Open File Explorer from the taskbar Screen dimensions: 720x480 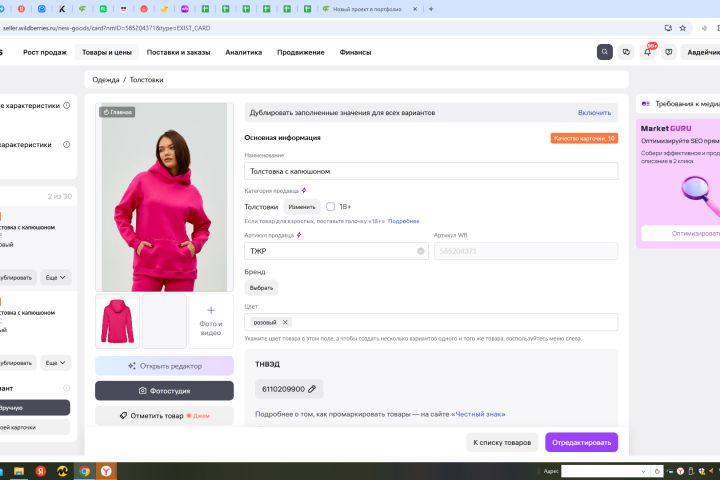point(19,471)
